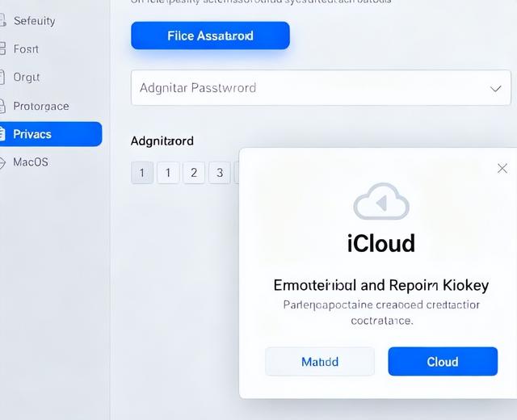The height and width of the screenshot is (420, 517).
Task: Select page box 3
Action: coord(220,173)
